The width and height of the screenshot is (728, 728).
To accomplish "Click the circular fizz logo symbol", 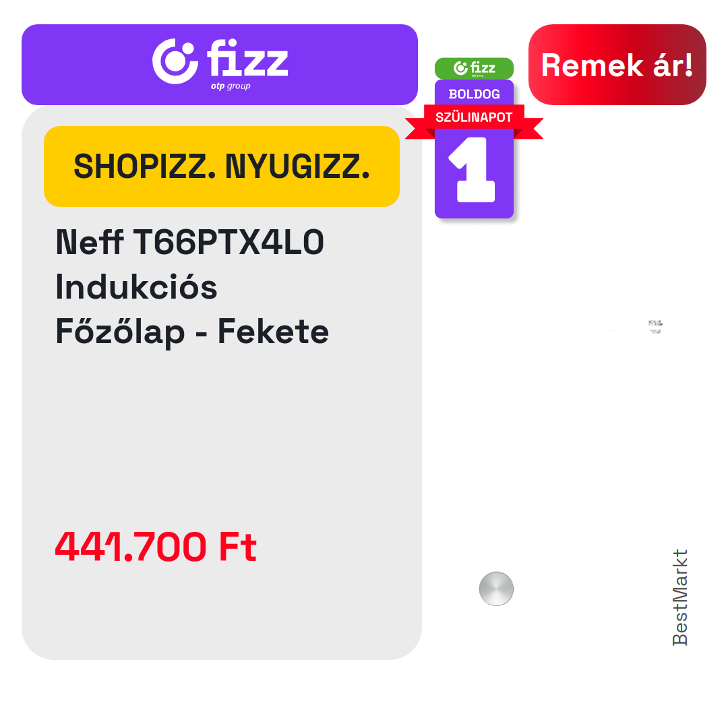I will click(x=175, y=61).
